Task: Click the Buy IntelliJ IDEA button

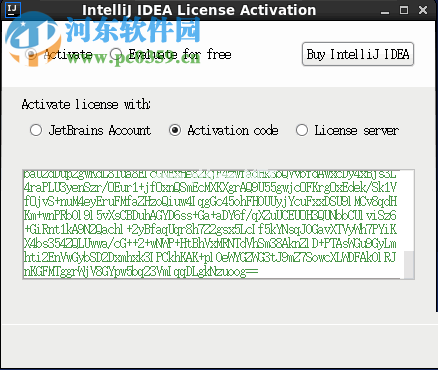Action: point(358,54)
